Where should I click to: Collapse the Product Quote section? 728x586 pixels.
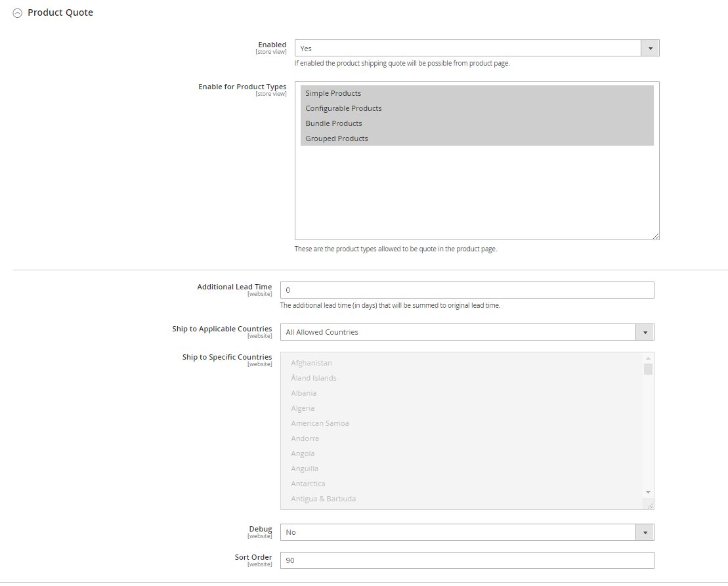[18, 13]
